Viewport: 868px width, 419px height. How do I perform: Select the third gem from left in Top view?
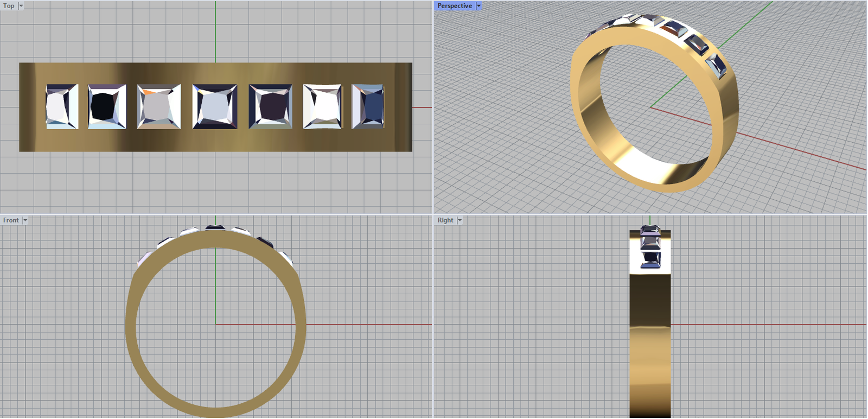(x=158, y=106)
